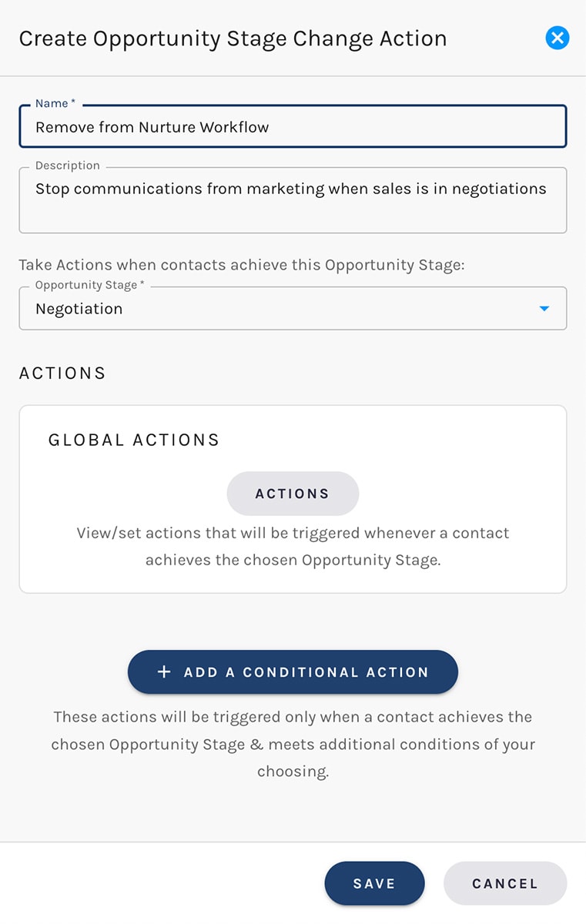Change the selected Opportunity Stage value

coord(293,307)
